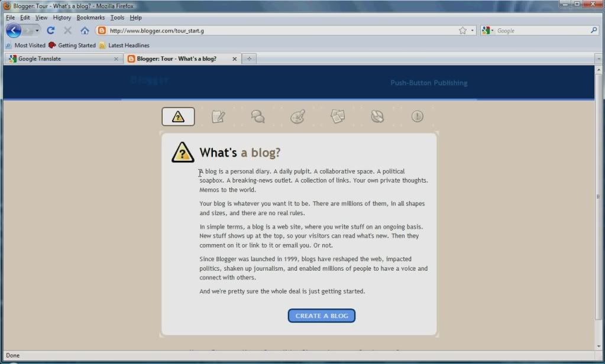Open the Latest Headlines feed bookmark
The height and width of the screenshot is (364, 605).
[x=124, y=45]
